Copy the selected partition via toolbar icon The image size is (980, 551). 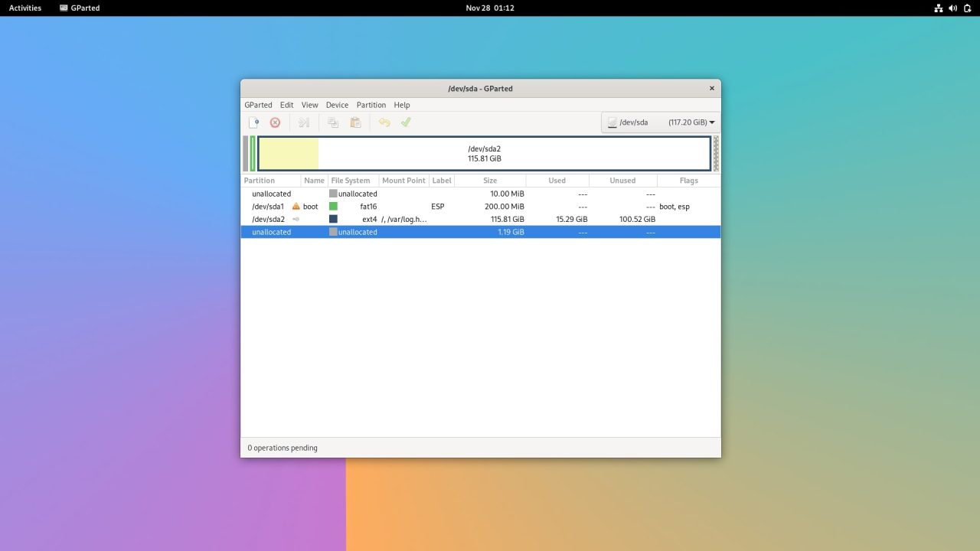(x=332, y=122)
